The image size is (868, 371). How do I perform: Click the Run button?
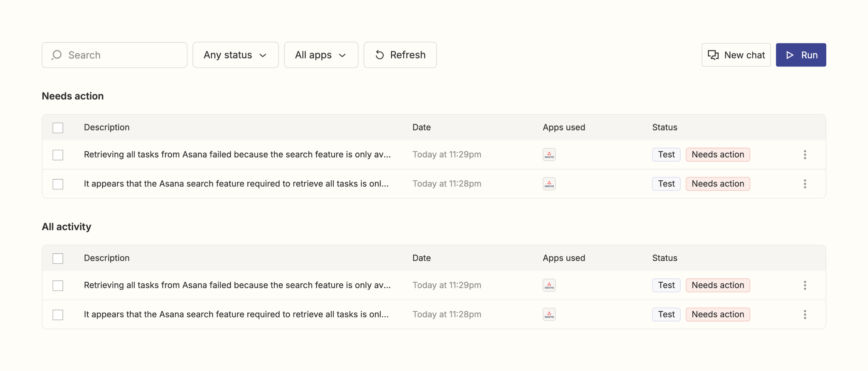click(801, 55)
